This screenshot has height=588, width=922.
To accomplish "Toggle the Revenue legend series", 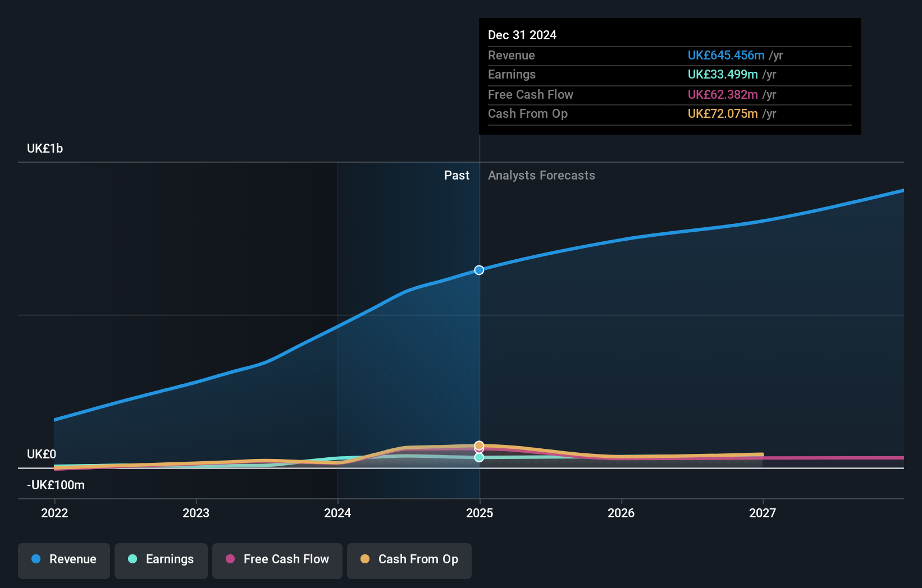I will (x=64, y=561).
